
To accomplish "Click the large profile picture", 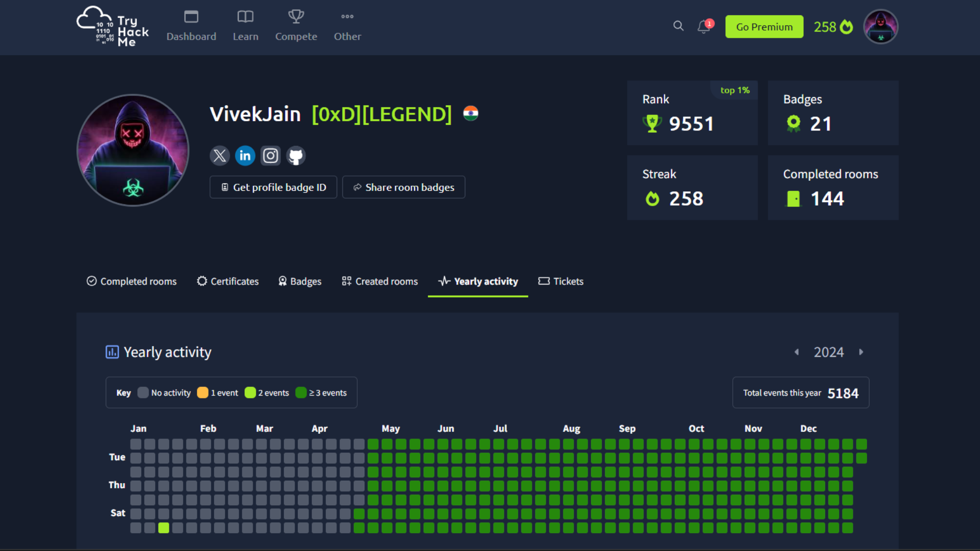I will point(133,150).
